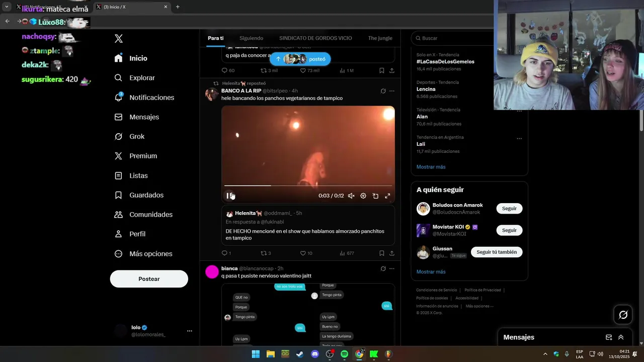Open Spotify from the taskbar
The image size is (644, 362).
pyautogui.click(x=344, y=354)
